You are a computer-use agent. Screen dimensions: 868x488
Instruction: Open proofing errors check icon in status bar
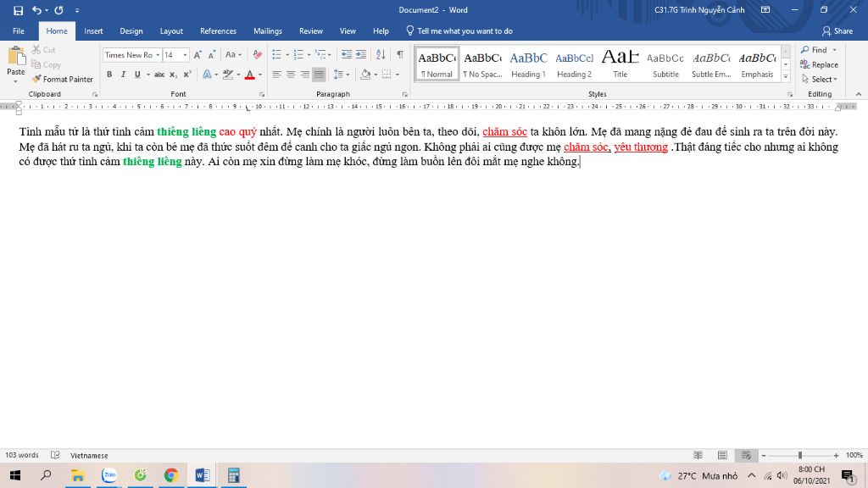coord(55,455)
